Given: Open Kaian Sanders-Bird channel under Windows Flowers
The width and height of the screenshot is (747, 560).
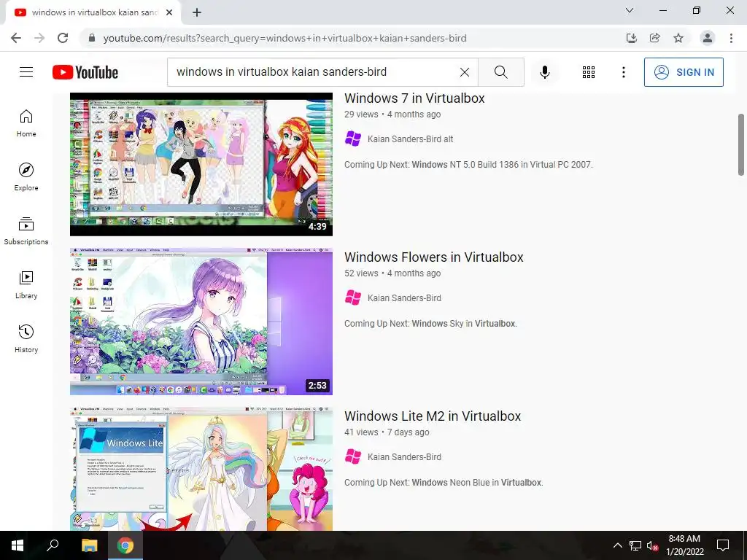Looking at the screenshot, I should click(x=404, y=298).
